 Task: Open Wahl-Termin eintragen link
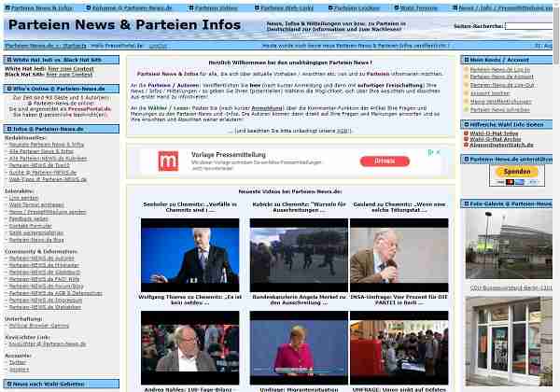[x=36, y=205]
